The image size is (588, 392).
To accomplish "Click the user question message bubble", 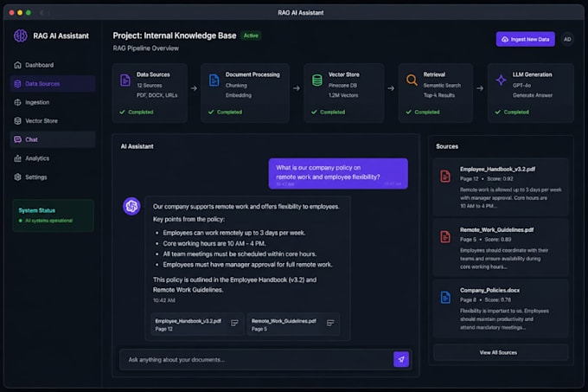I will [x=338, y=173].
